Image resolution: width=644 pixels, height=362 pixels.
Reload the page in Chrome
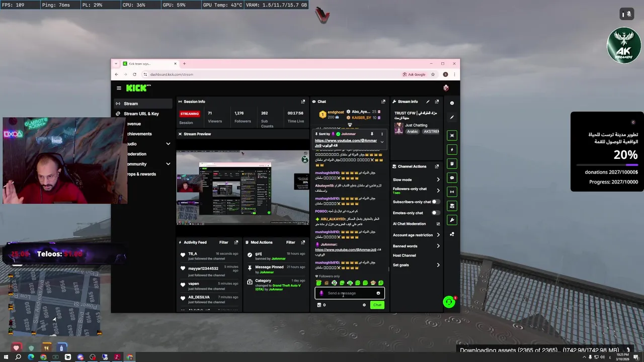pos(134,74)
